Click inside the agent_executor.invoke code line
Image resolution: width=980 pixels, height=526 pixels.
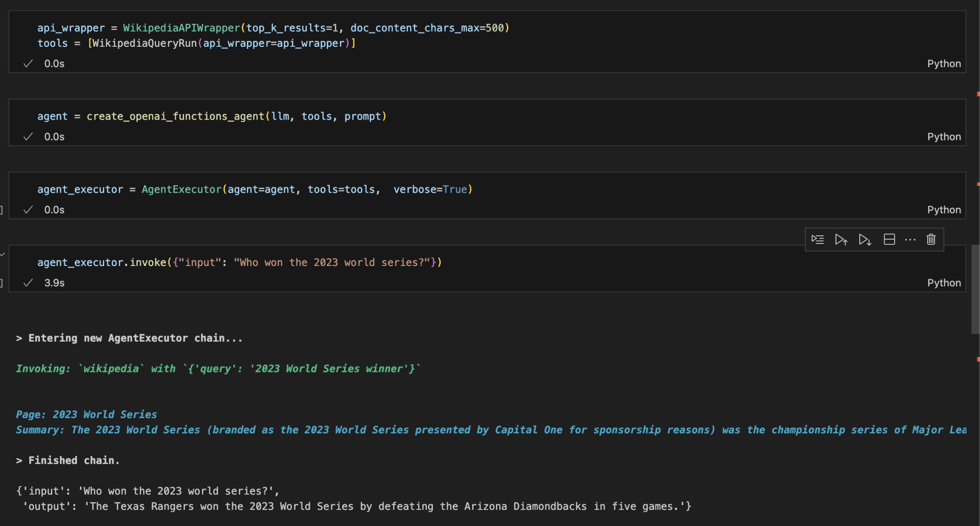(x=239, y=262)
